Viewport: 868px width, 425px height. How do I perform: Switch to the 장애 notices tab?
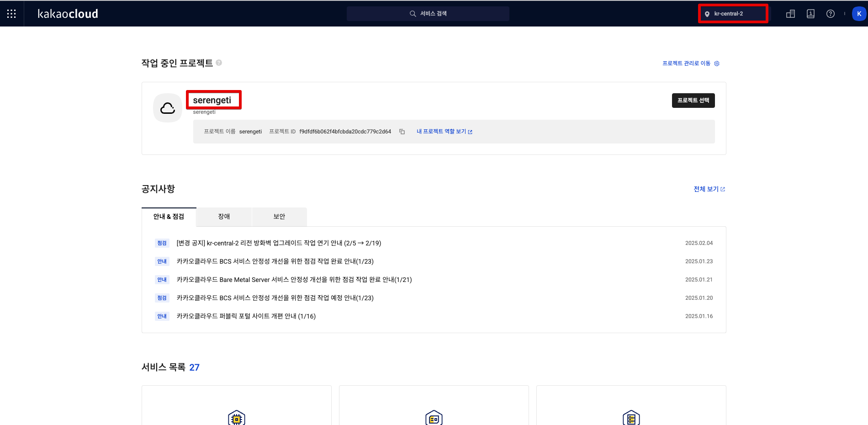point(224,217)
